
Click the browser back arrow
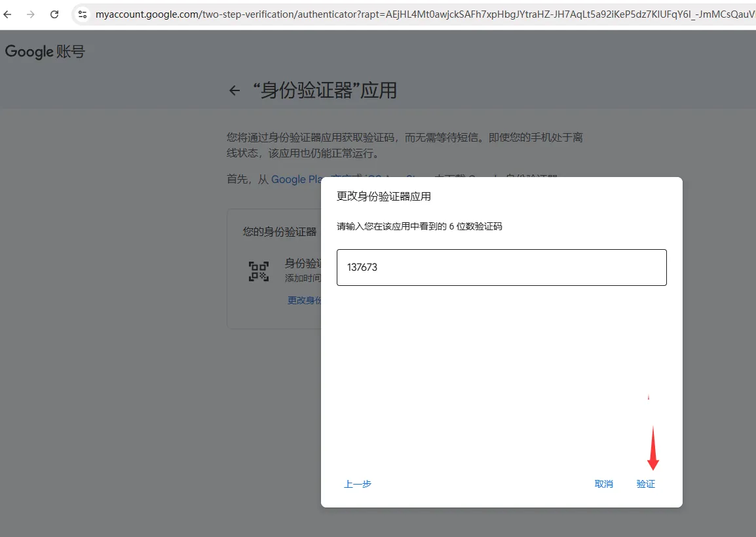pyautogui.click(x=7, y=14)
